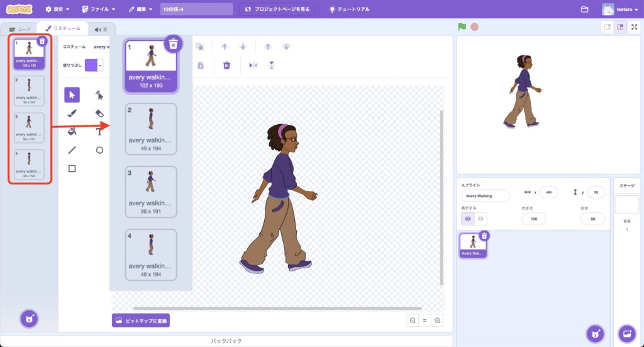Open the 編集 edit menu
This screenshot has height=347, width=644.
pyautogui.click(x=140, y=9)
